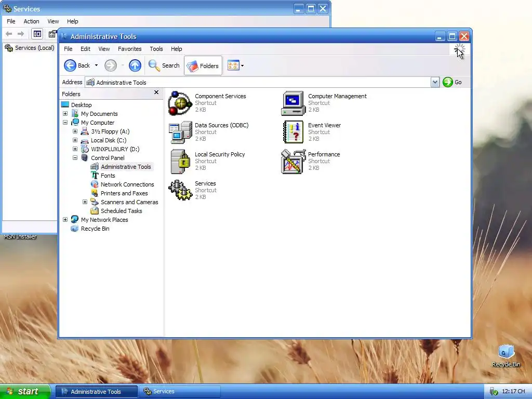Select the Data Sources (ODBC) icon

point(180,132)
